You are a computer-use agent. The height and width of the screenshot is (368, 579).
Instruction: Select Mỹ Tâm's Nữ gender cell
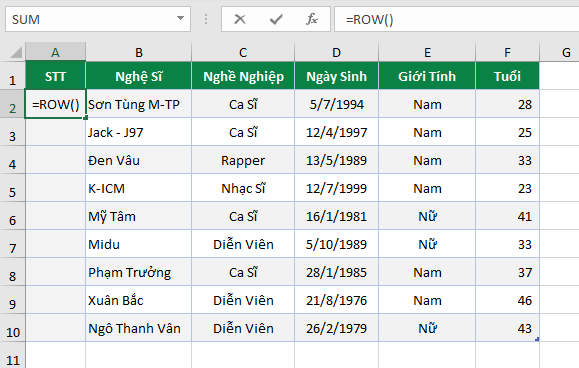[x=427, y=216]
